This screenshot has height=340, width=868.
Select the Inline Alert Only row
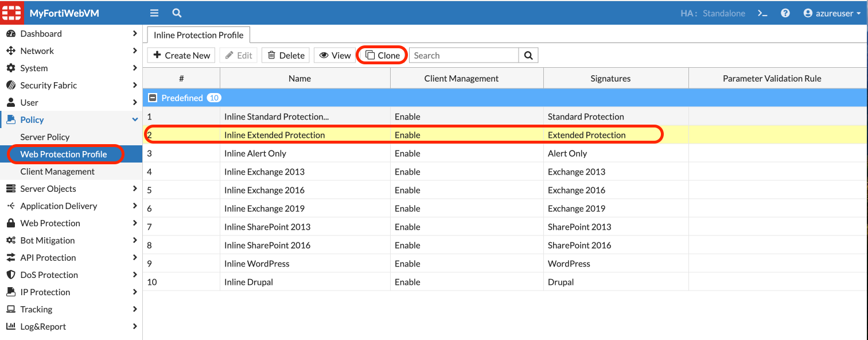505,153
